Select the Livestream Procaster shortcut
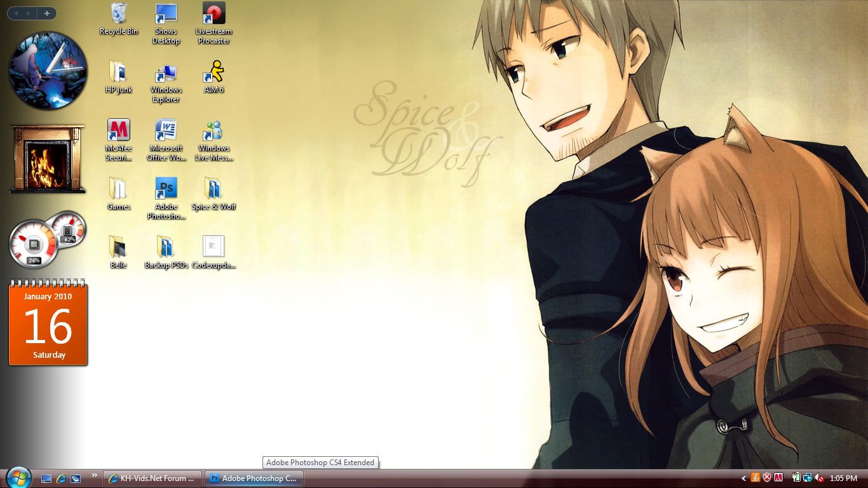868x488 pixels. tap(214, 24)
